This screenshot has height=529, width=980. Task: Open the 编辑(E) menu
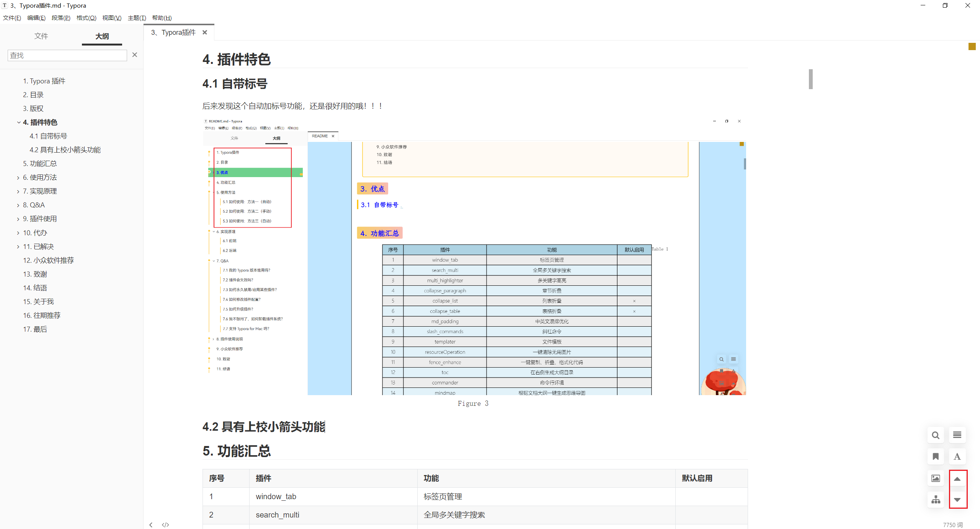point(36,18)
